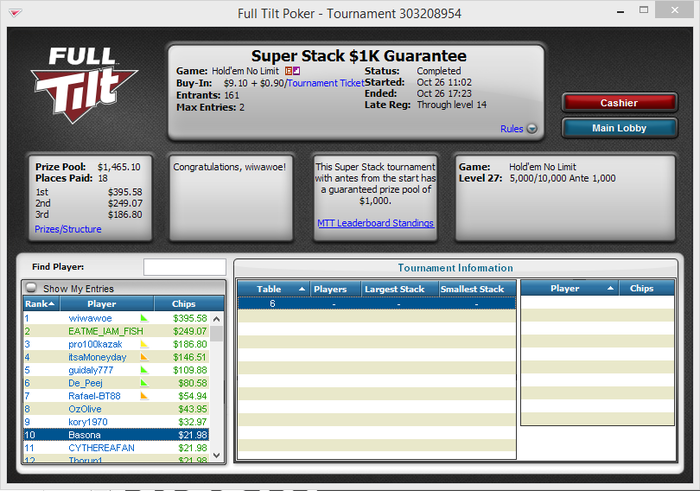Open MTT Leaderboard Standings link
The image size is (700, 491).
coord(375,223)
